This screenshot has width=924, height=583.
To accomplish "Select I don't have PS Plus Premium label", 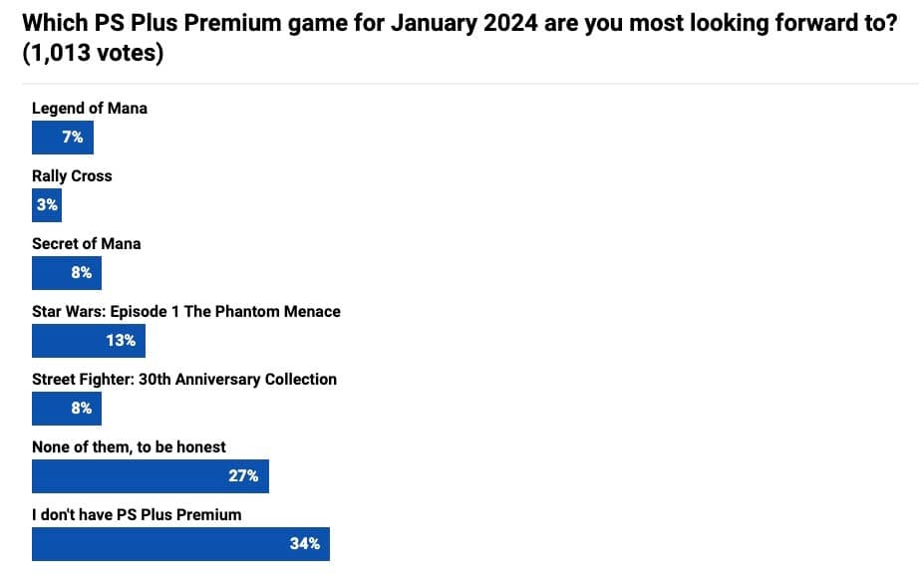I will coord(137,514).
